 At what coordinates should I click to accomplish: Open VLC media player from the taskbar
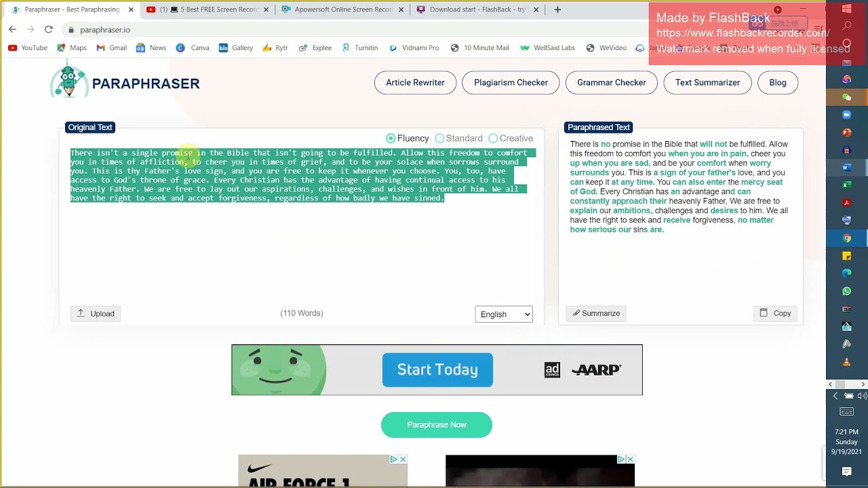coord(846,361)
